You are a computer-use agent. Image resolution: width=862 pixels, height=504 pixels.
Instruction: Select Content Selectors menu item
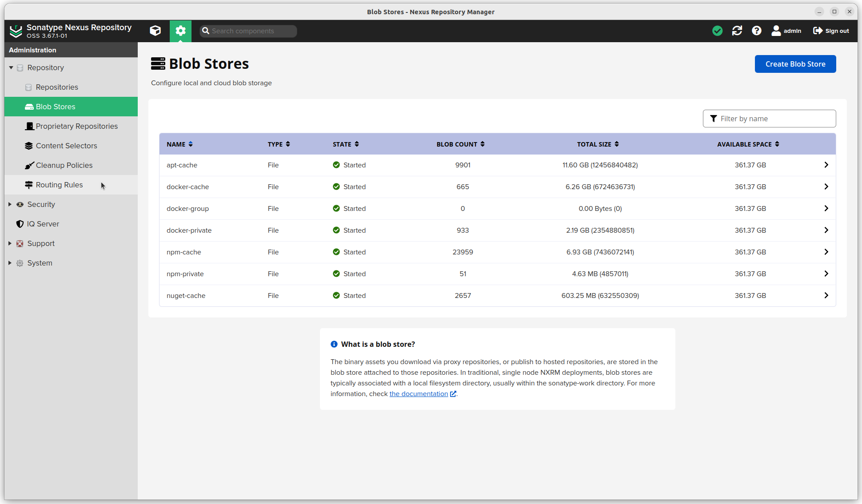[x=71, y=146]
